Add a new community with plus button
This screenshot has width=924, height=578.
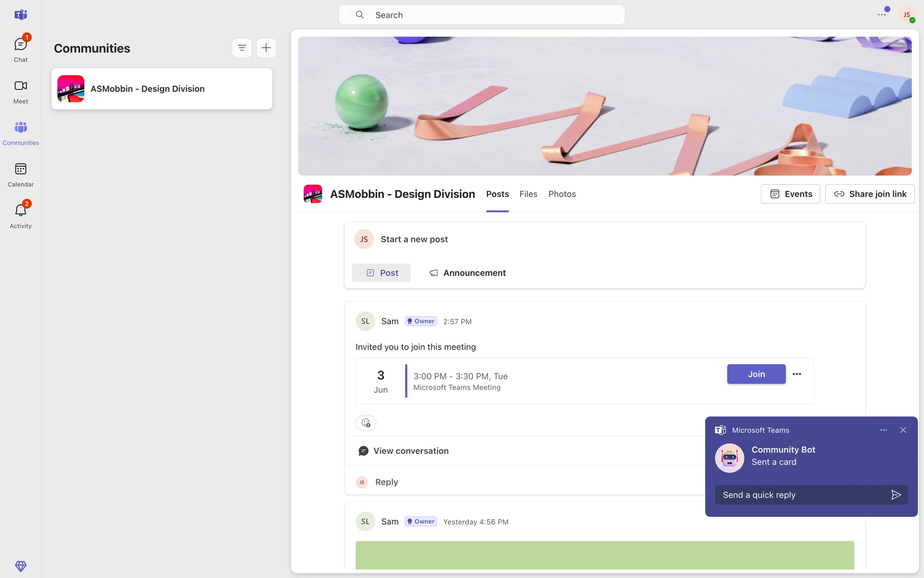266,48
